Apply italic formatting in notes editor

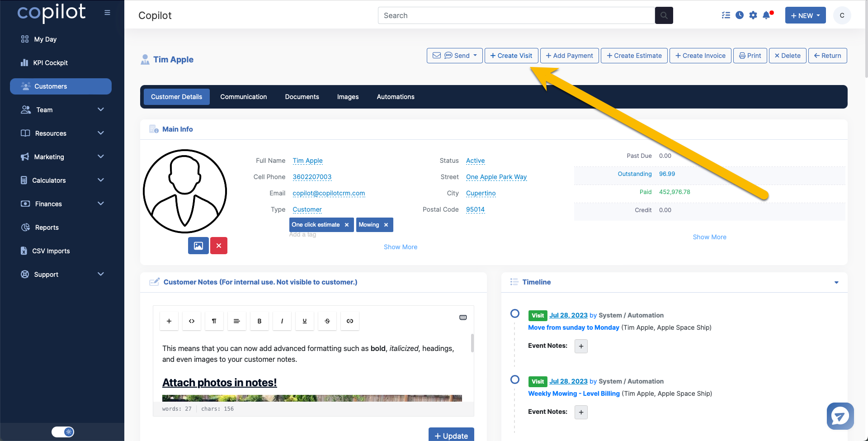tap(282, 321)
